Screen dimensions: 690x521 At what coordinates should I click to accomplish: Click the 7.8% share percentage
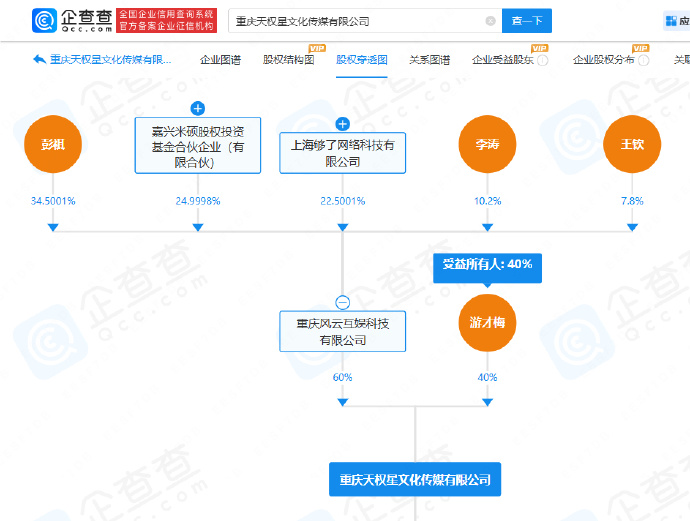click(x=632, y=201)
